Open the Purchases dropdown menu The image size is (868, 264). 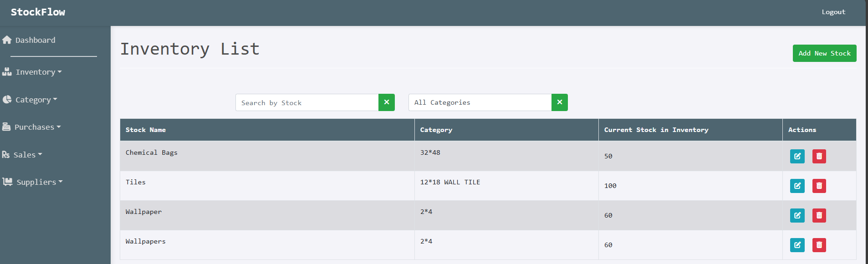[37, 127]
